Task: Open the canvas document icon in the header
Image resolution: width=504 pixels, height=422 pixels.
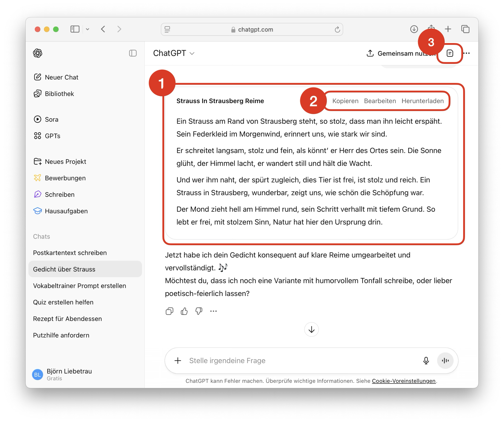Action: tap(450, 53)
